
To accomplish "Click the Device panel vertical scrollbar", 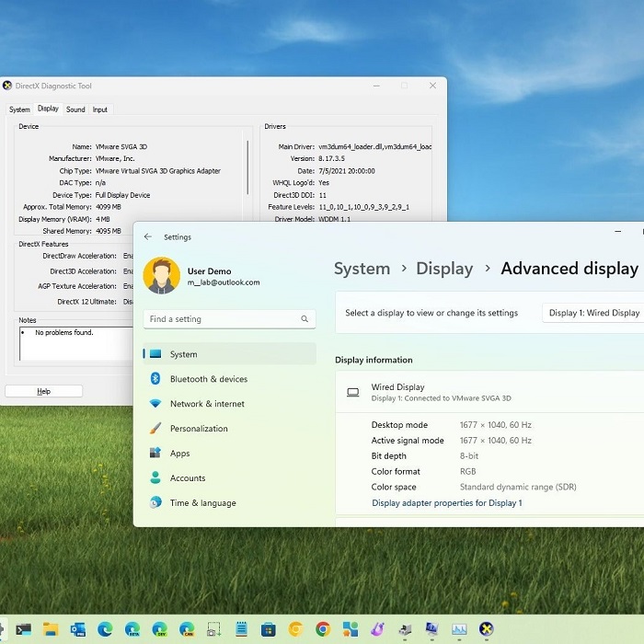I will (x=247, y=166).
